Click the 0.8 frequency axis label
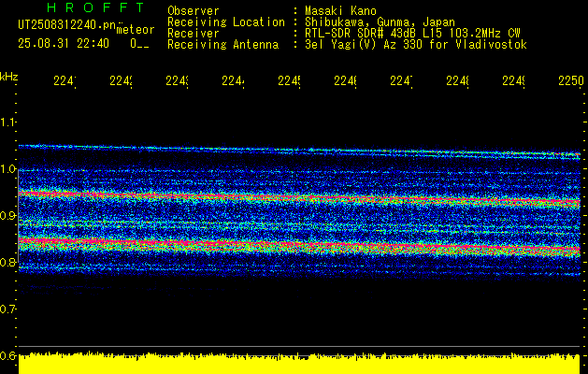The width and height of the screenshot is (588, 374). tap(7, 262)
